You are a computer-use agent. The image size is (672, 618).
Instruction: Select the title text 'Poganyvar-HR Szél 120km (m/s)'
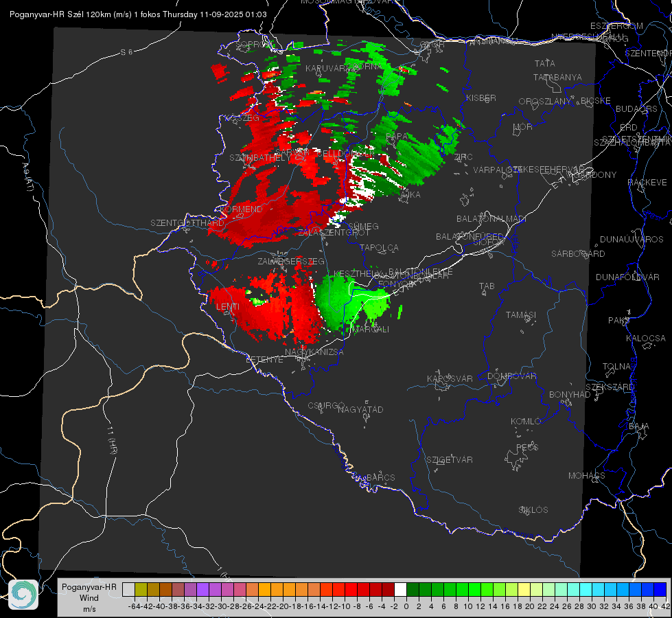pyautogui.click(x=71, y=14)
